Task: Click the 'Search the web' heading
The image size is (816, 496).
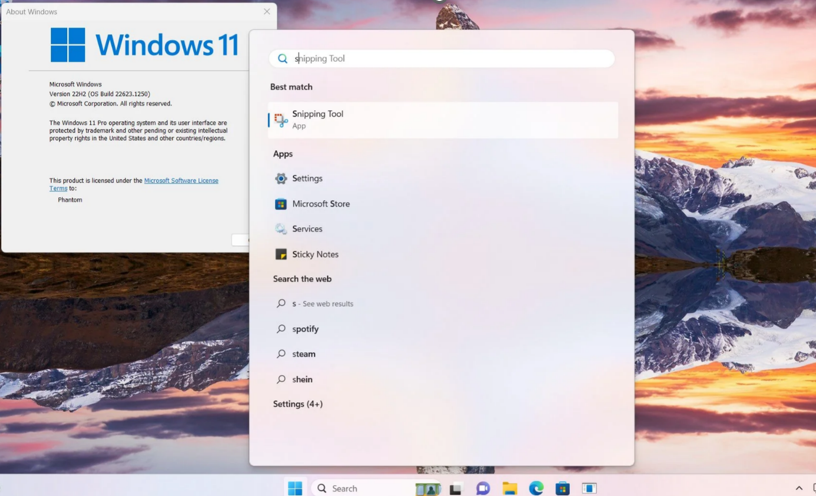Action: tap(302, 279)
